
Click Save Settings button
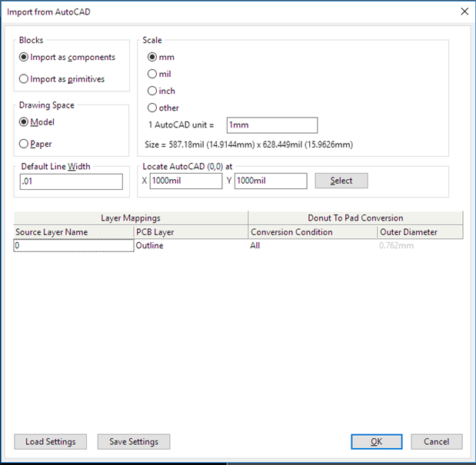134,442
